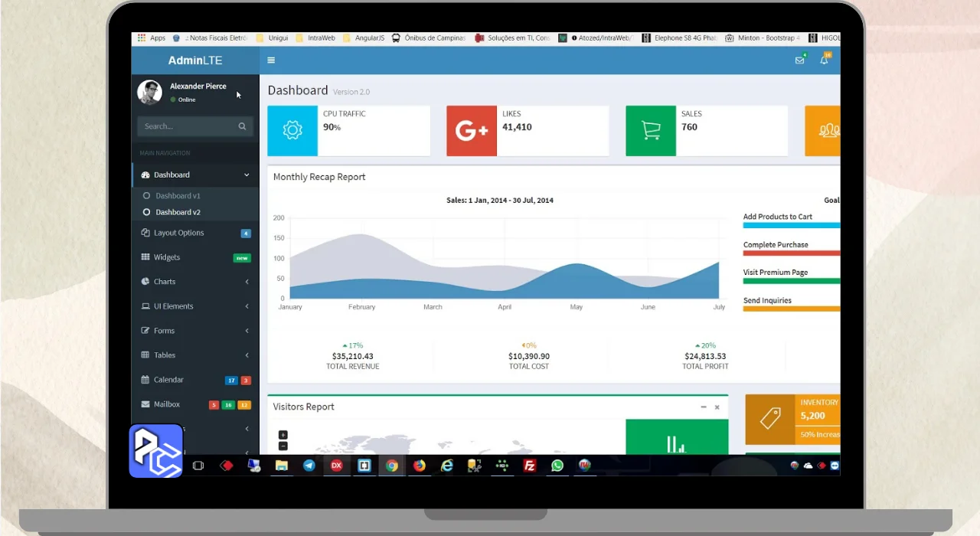Click the $10,390.90 total cost value
Screen dimensions: 980x536
tap(529, 356)
